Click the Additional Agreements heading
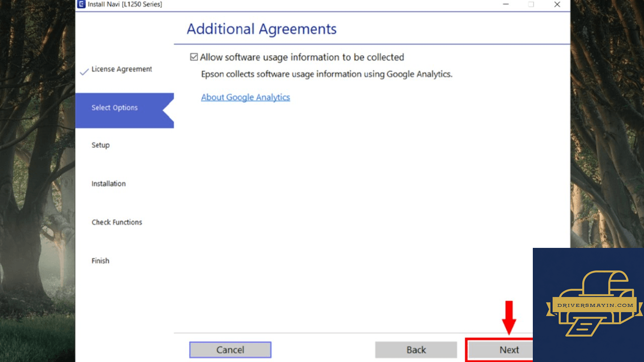Image resolution: width=644 pixels, height=362 pixels. (262, 29)
